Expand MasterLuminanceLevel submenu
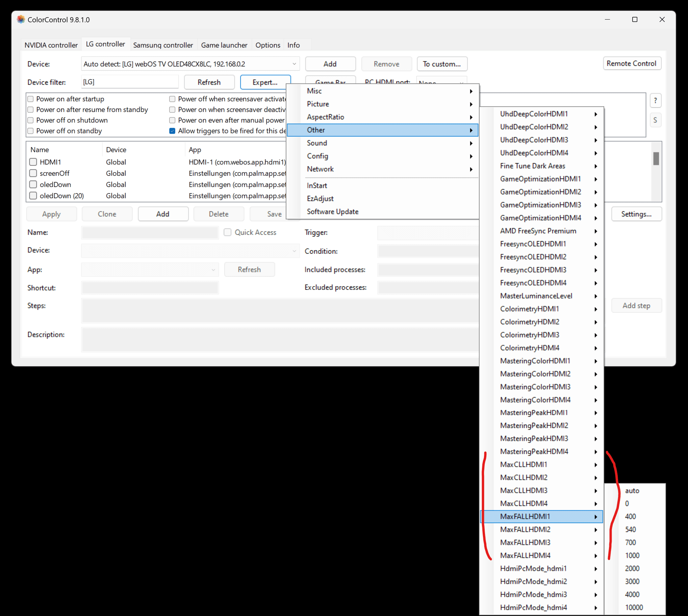 click(542, 296)
